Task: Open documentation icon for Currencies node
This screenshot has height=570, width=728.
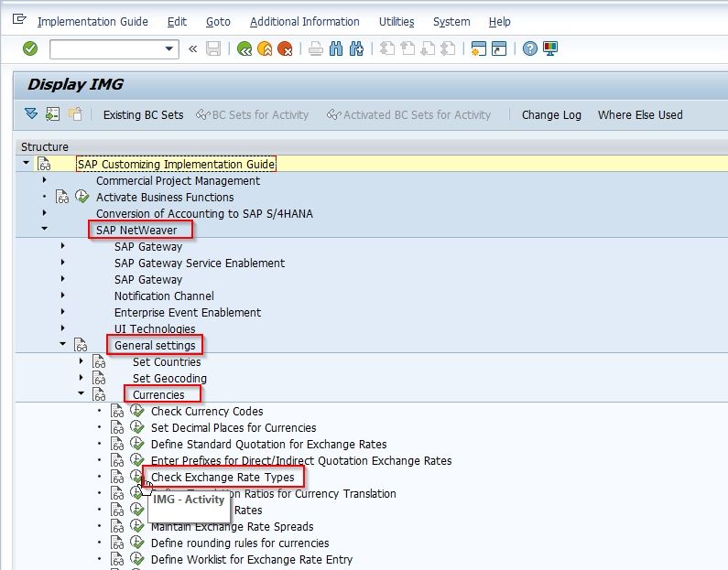Action: (99, 394)
